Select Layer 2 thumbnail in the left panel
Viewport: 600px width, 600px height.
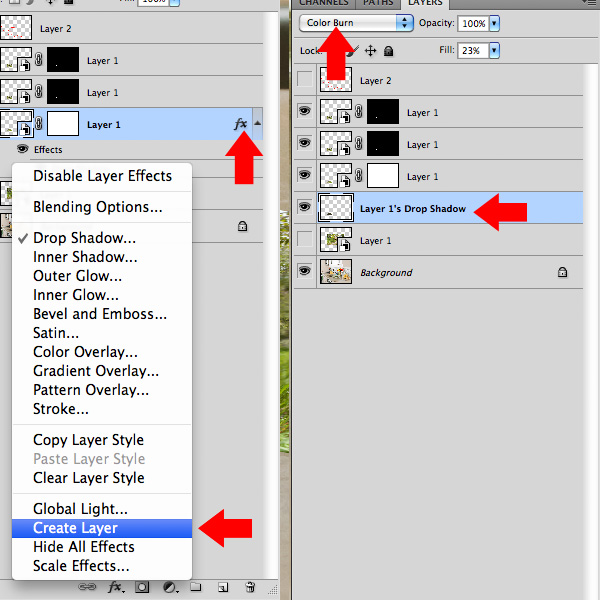pos(16,28)
